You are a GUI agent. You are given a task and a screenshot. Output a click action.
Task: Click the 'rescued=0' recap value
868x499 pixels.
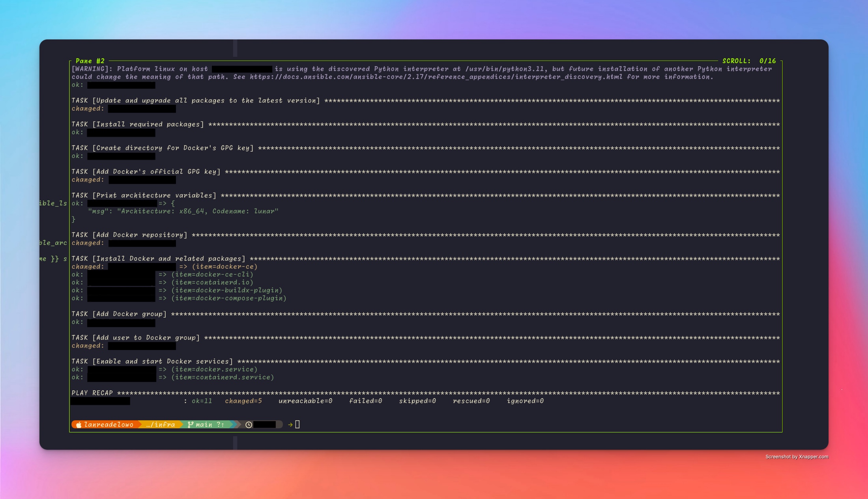click(471, 401)
